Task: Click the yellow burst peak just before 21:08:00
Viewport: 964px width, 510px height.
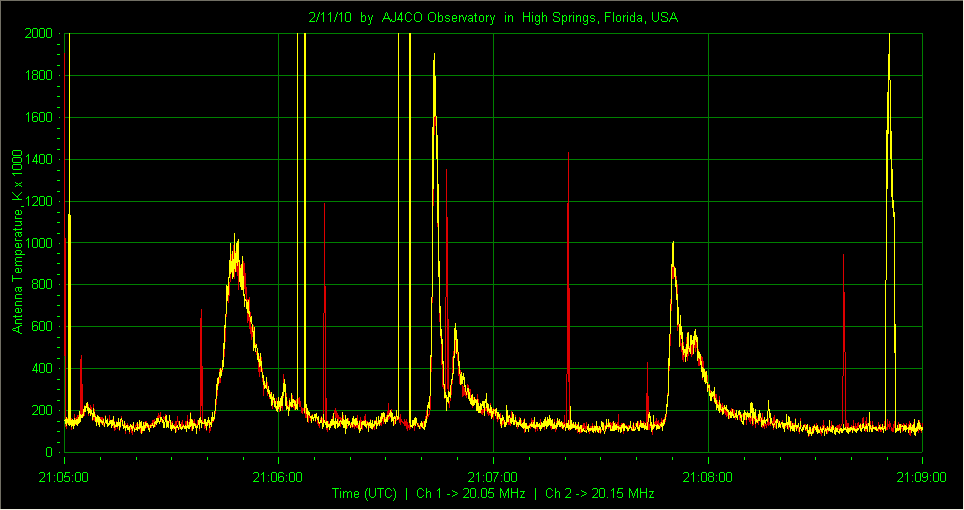Action: tap(673, 243)
